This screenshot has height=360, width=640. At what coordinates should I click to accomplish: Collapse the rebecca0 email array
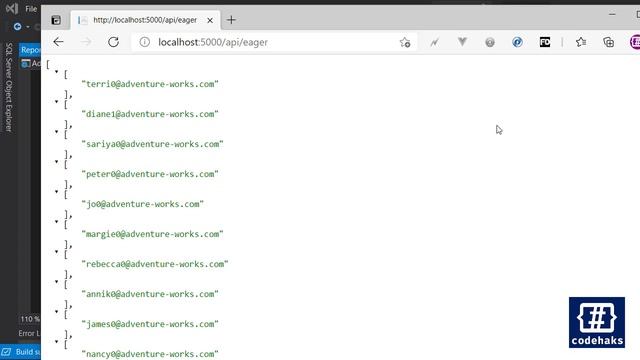[56, 251]
